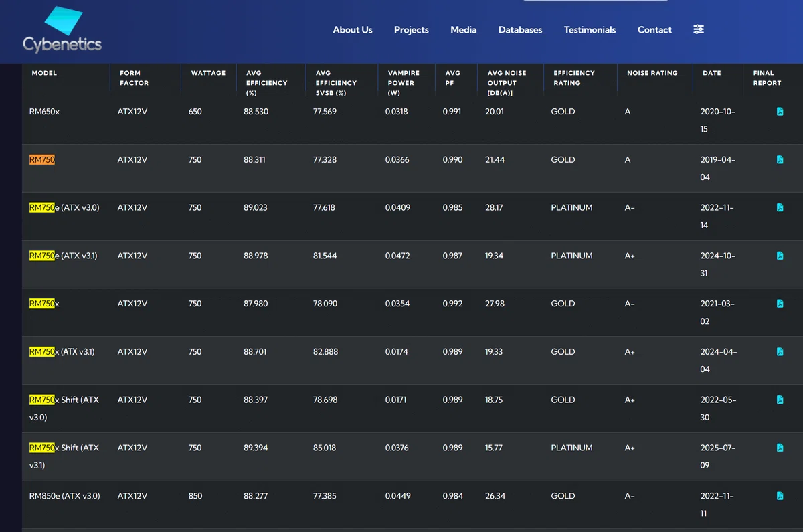
Task: Open the Databases menu item
Action: (520, 30)
